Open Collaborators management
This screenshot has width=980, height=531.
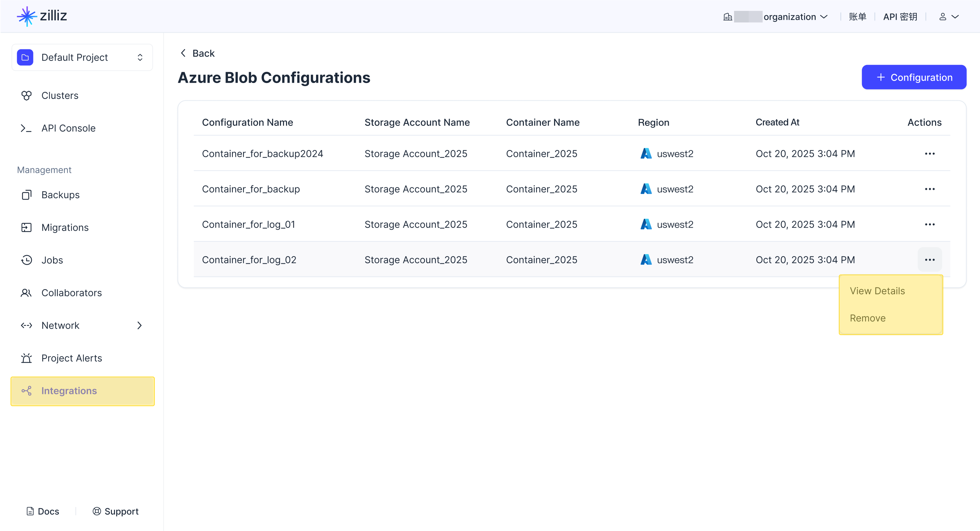pos(71,293)
